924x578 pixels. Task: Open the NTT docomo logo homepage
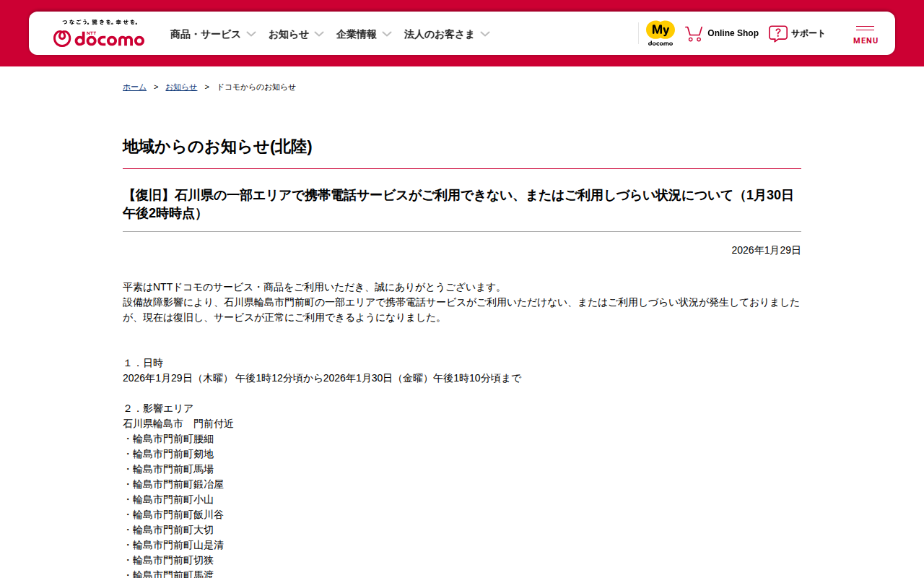(99, 34)
